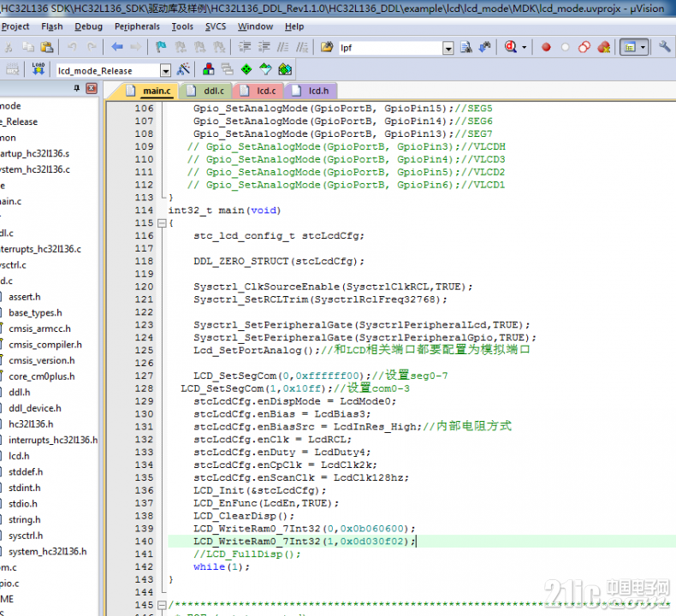The height and width of the screenshot is (616, 676).
Task: Select core_cm0plus.h in the project tree
Action: click(x=42, y=376)
